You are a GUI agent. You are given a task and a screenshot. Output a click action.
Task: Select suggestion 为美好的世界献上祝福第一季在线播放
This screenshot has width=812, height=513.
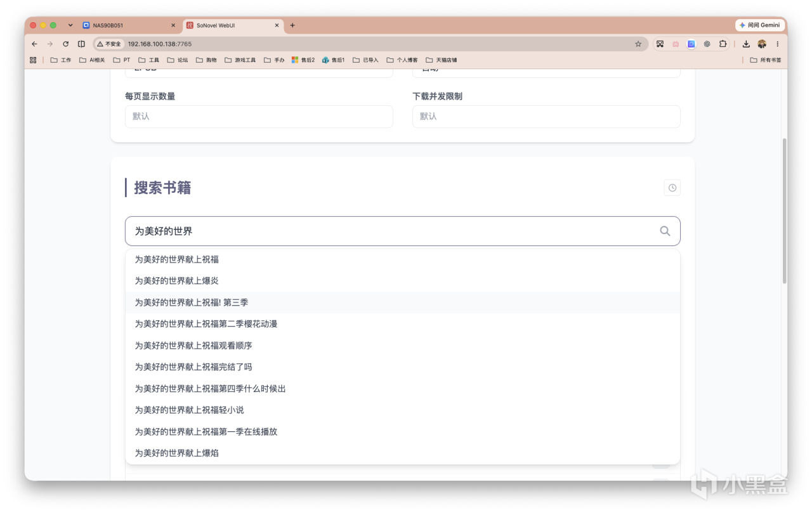tap(402, 432)
